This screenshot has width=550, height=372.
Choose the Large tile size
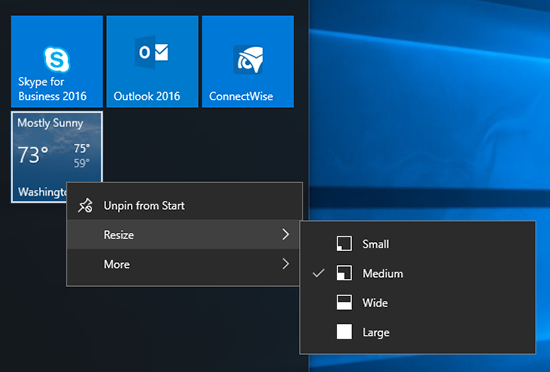417,332
